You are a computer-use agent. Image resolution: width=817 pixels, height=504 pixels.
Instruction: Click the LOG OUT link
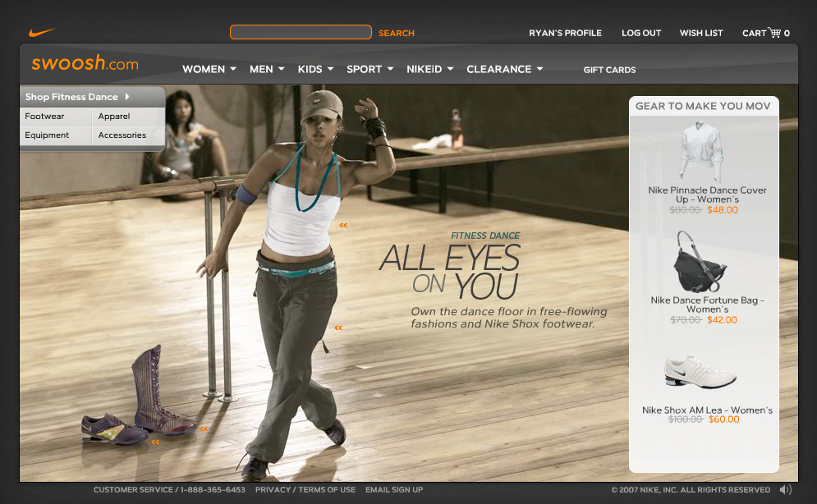[641, 33]
